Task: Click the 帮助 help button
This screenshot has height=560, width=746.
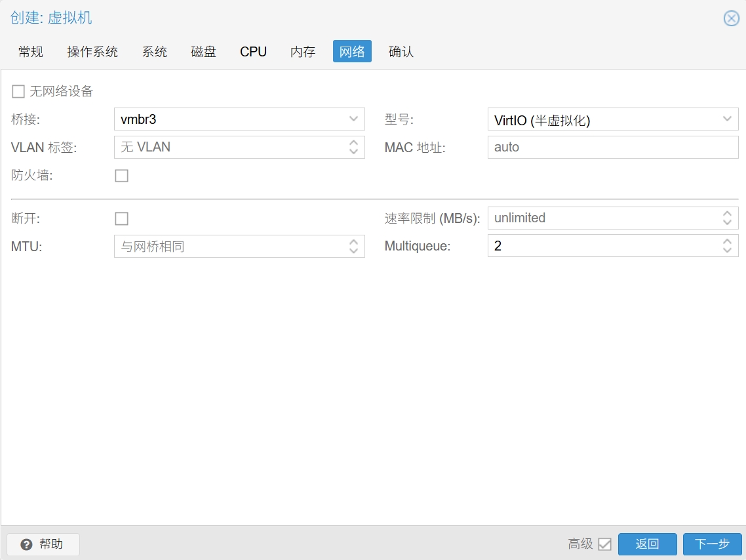Action: pyautogui.click(x=43, y=544)
